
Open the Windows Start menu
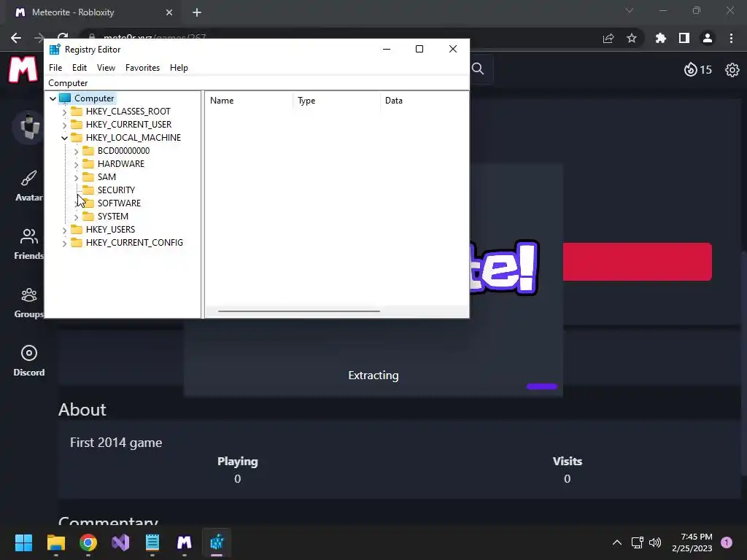[x=23, y=542]
